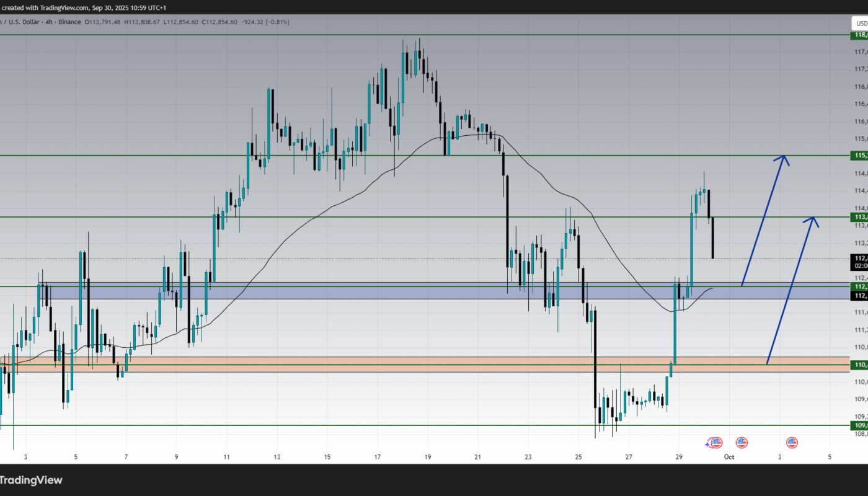This screenshot has height=496, width=868.
Task: Click the green 113 price level label
Action: (860, 217)
